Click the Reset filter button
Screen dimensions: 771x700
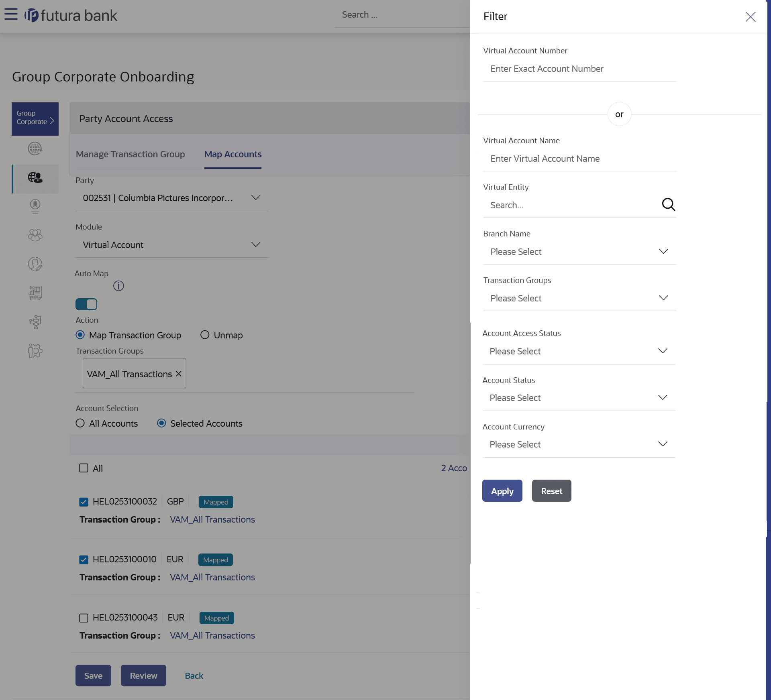pos(551,491)
